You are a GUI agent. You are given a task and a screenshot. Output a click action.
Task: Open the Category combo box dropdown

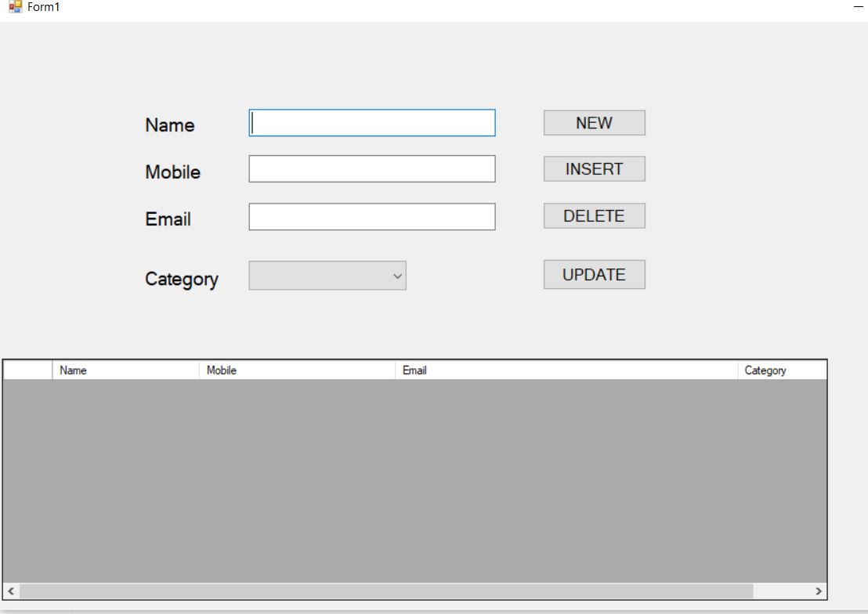click(x=396, y=276)
